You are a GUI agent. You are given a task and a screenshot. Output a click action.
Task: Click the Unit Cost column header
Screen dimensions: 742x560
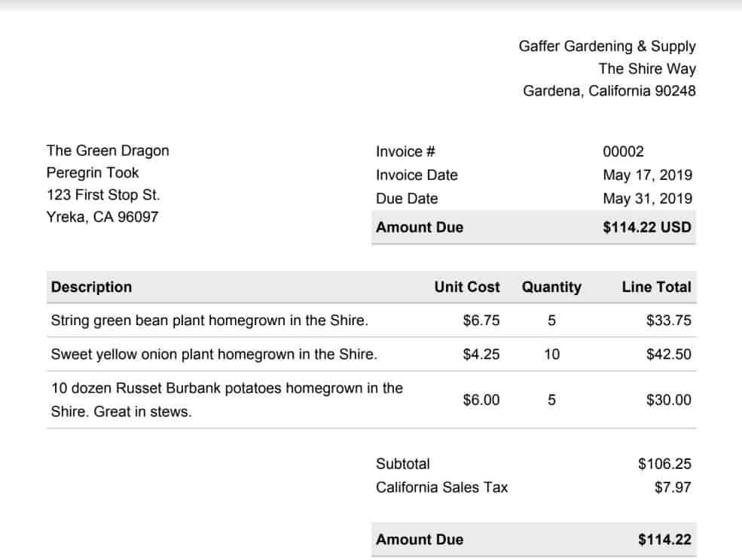(x=466, y=287)
